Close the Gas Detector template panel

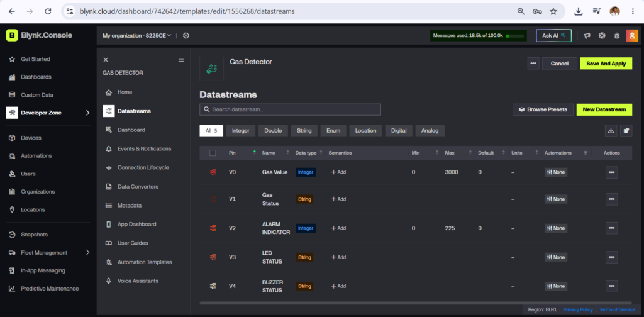click(x=106, y=60)
